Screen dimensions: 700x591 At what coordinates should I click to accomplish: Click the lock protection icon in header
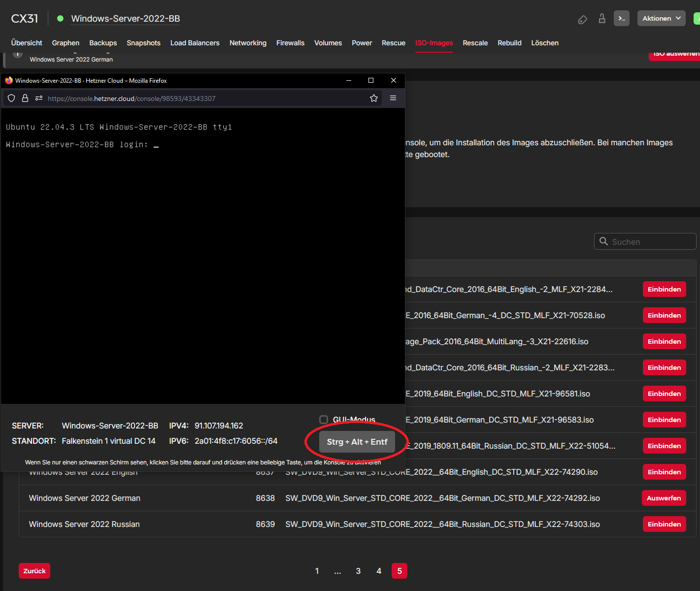(602, 19)
